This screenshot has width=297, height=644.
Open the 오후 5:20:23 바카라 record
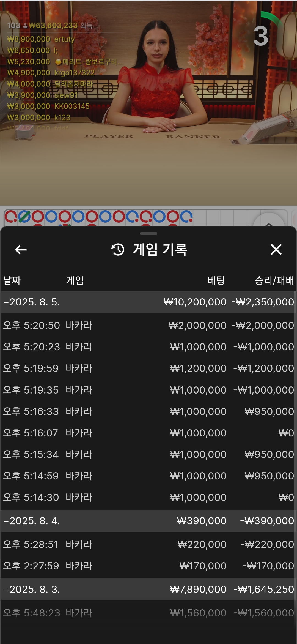pyautogui.click(x=148, y=347)
